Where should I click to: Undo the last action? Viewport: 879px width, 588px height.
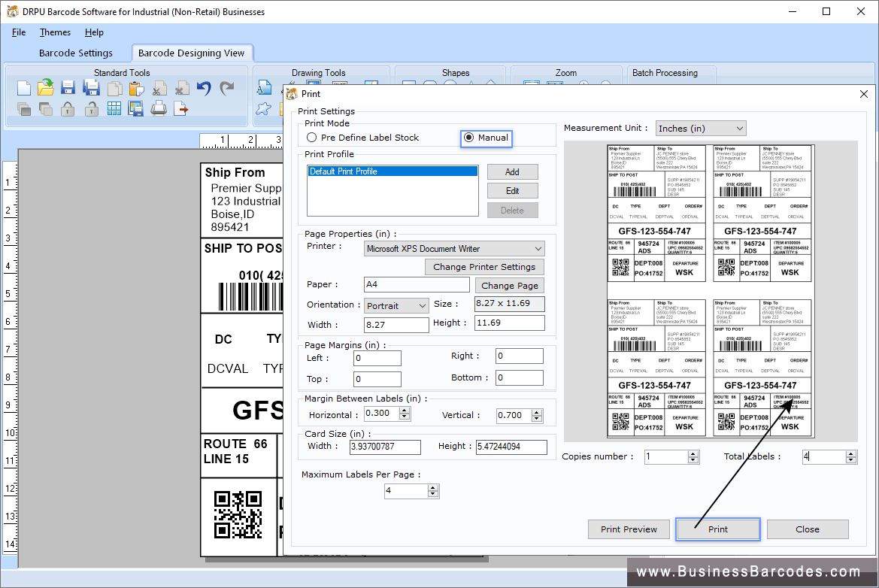203,88
